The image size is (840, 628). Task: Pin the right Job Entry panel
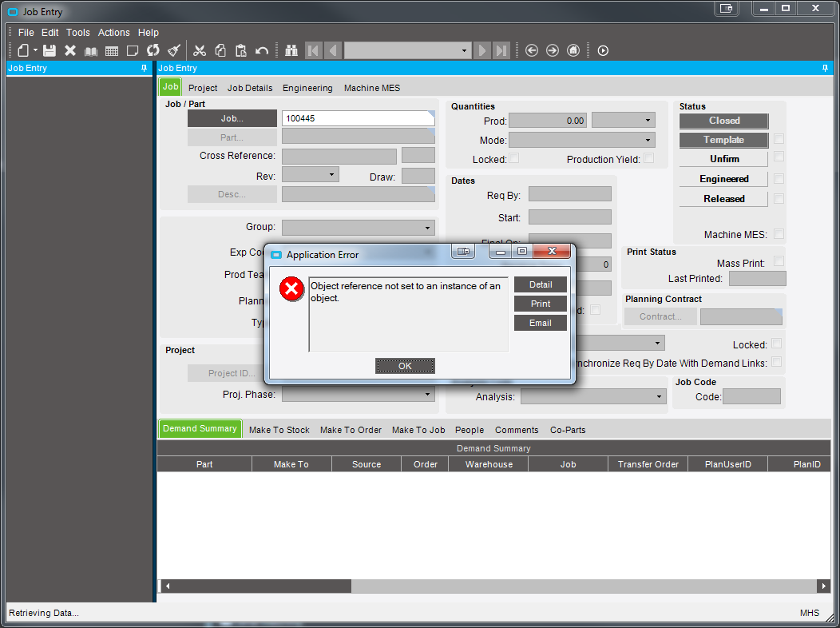pos(825,68)
